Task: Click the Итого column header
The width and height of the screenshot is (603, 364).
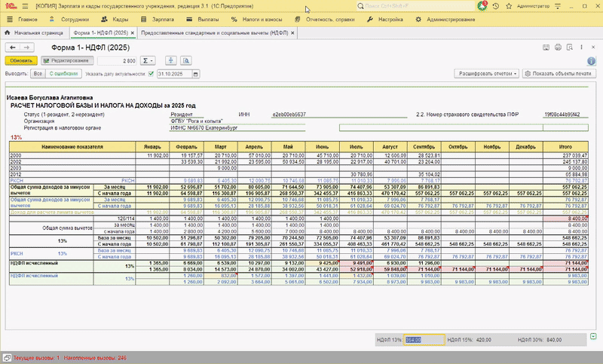Action: [x=565, y=147]
